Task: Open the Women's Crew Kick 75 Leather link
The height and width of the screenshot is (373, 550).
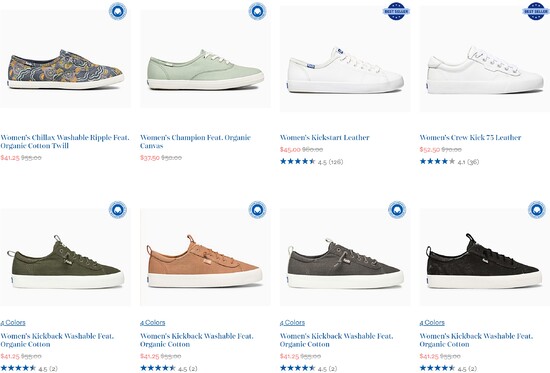Action: coord(470,138)
